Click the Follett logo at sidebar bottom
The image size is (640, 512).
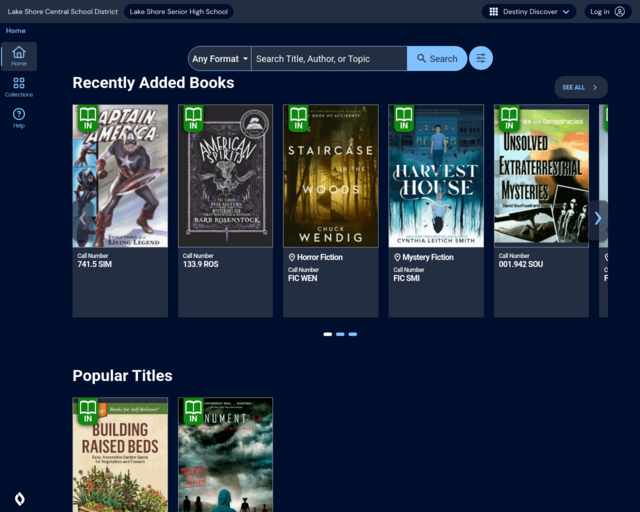click(x=20, y=499)
